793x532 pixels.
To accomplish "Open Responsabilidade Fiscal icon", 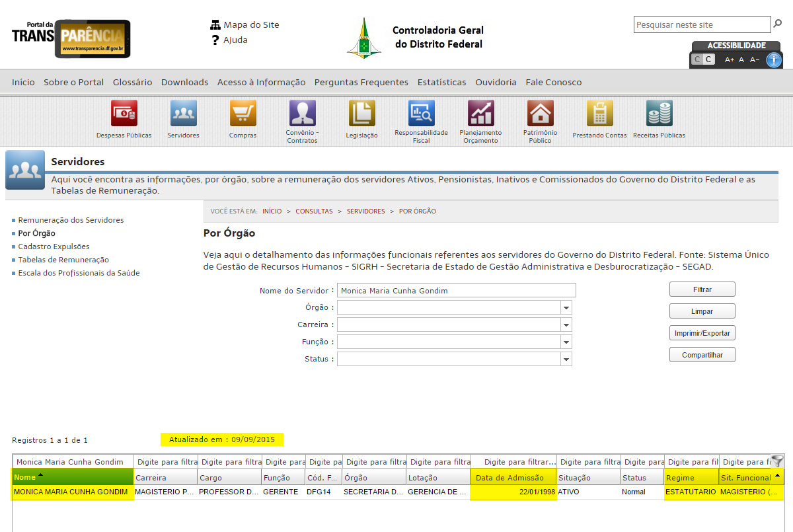I will point(421,113).
